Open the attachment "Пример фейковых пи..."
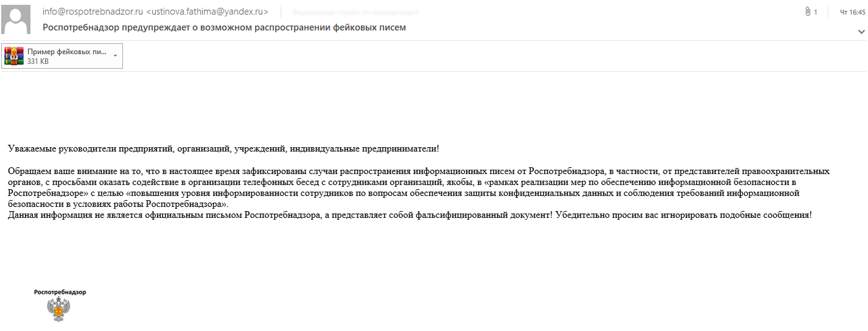 click(x=66, y=52)
